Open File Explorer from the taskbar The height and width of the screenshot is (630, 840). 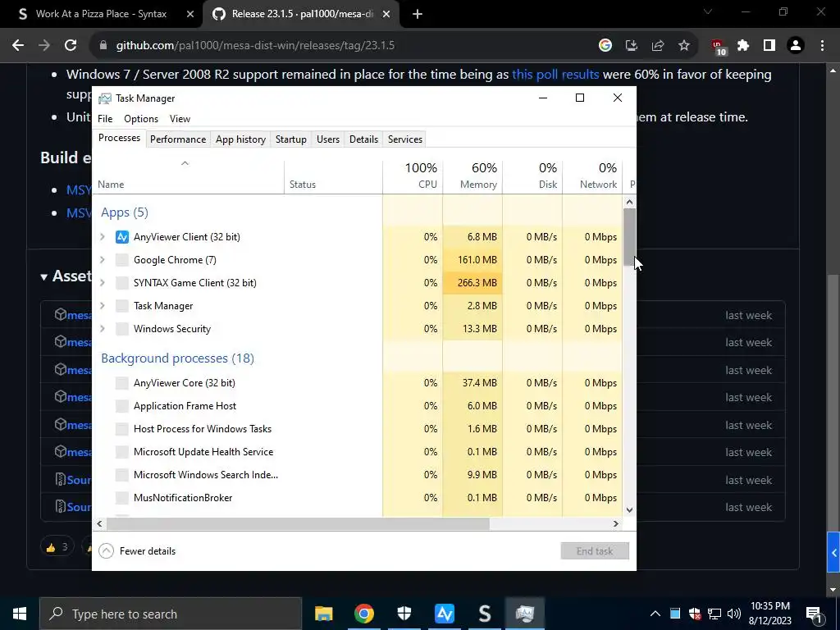(x=323, y=614)
